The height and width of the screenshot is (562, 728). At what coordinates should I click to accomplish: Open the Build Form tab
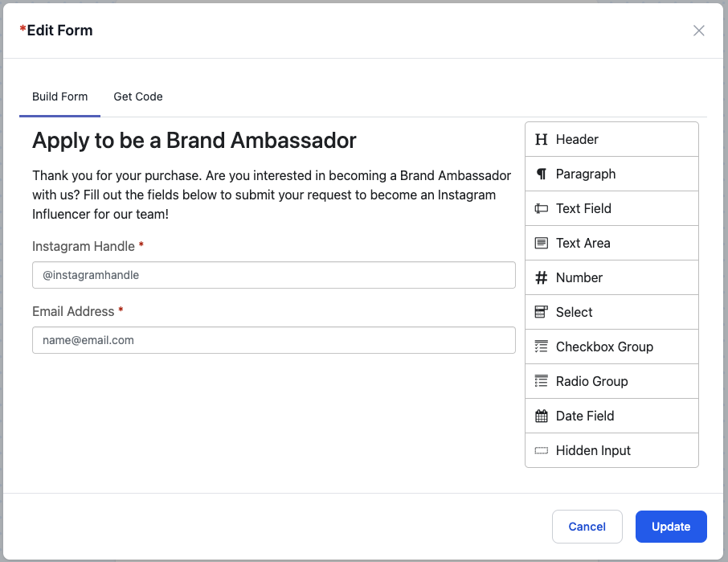60,96
